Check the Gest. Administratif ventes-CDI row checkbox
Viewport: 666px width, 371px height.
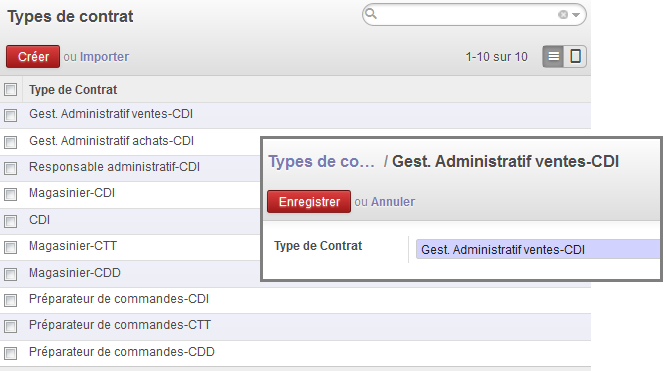point(11,116)
